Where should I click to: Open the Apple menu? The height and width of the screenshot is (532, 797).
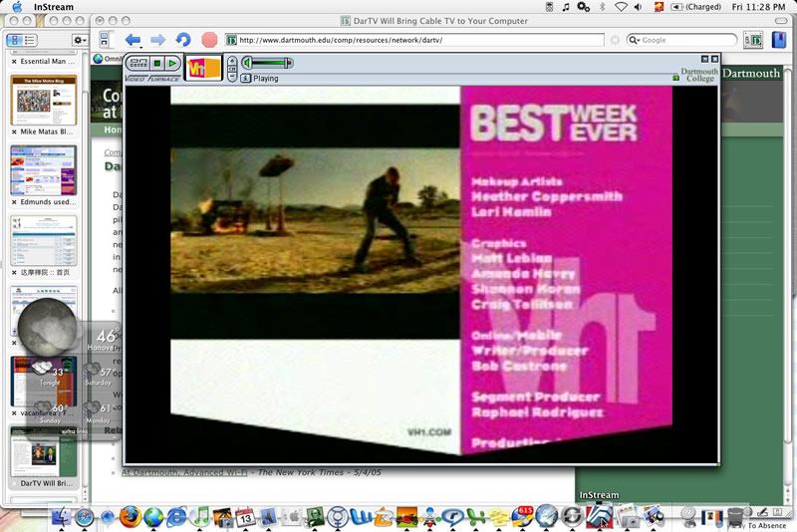pos(17,7)
